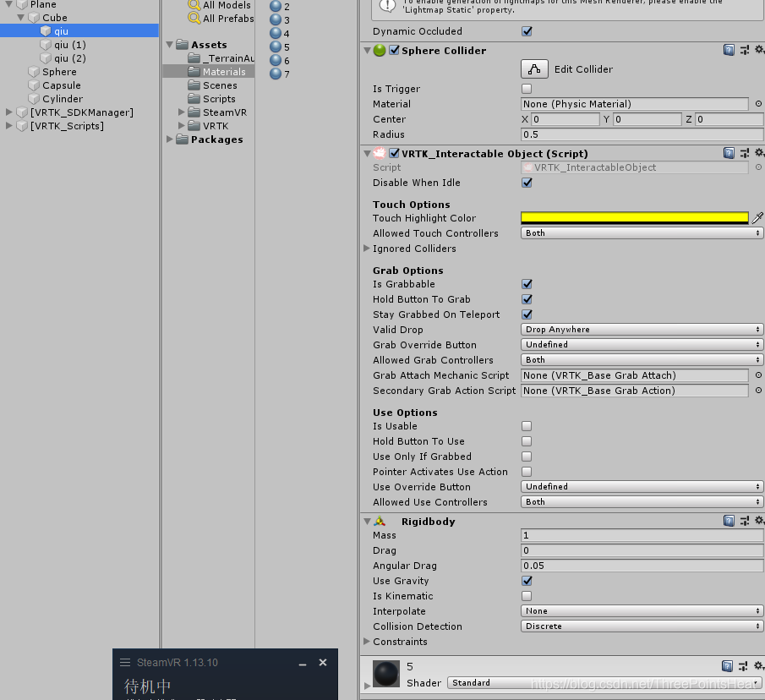The height and width of the screenshot is (700, 765).
Task: Open object picker for Secondary Grab Action Script
Action: (758, 391)
